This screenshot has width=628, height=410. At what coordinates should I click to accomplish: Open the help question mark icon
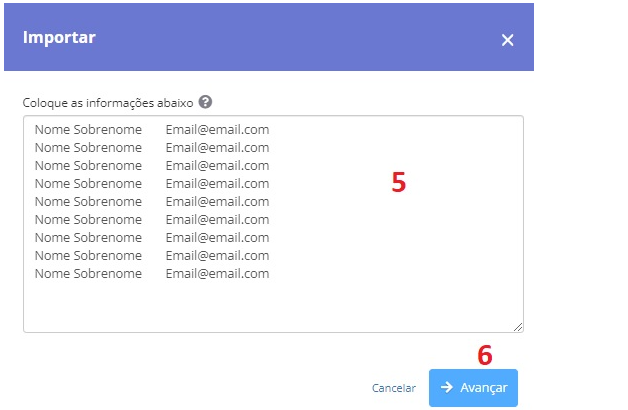click(205, 102)
